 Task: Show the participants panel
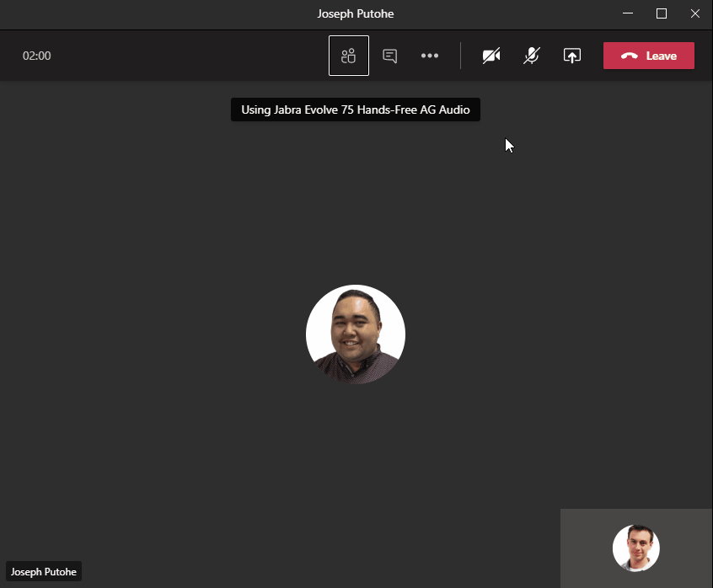[x=348, y=56]
